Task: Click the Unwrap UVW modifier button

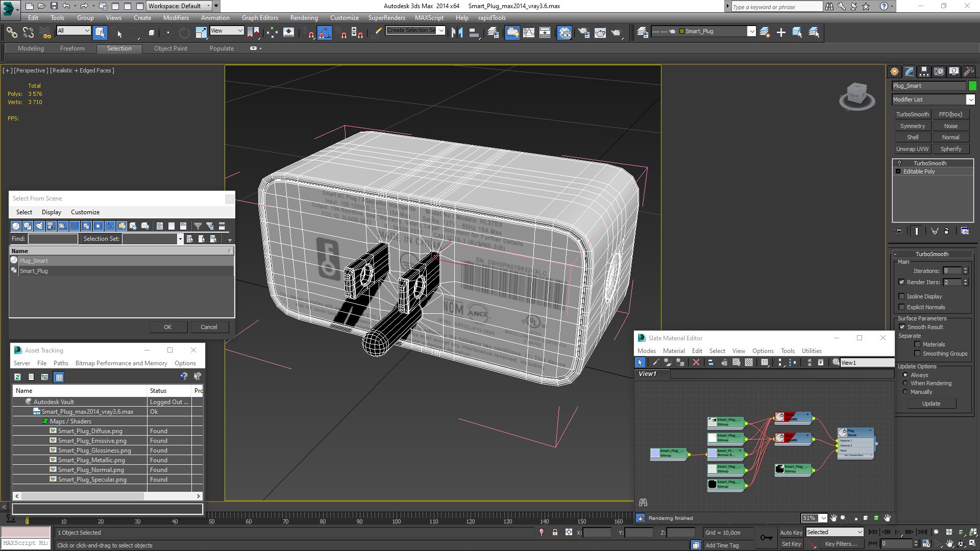Action: 912,149
